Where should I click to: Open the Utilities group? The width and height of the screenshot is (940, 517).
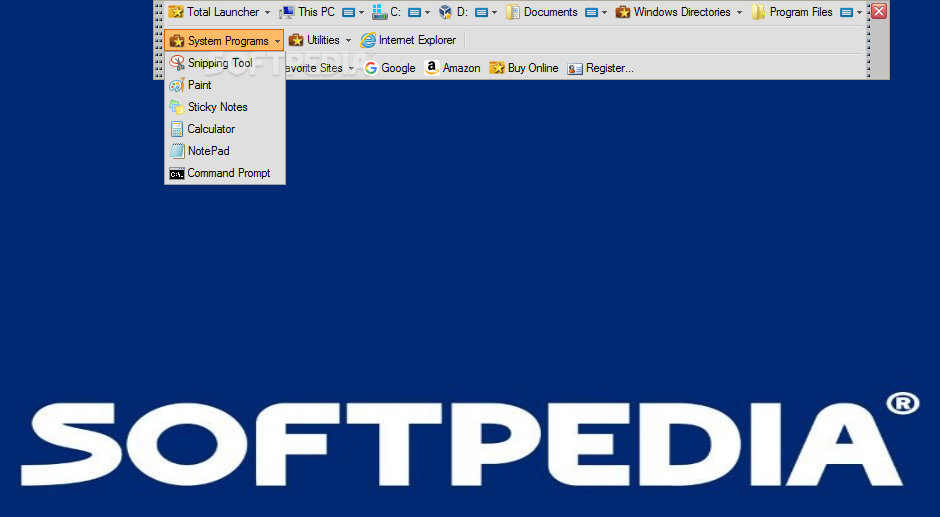point(314,40)
